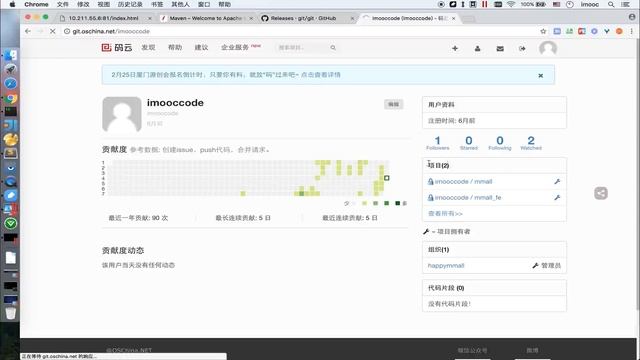Open the user profile icon in site header
Screen dimensions: 640x360
click(477, 49)
